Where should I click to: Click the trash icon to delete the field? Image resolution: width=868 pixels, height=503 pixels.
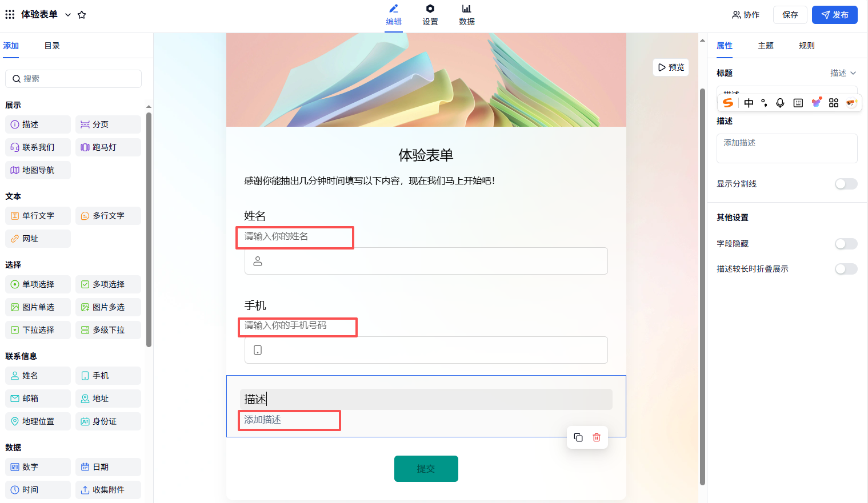click(597, 437)
